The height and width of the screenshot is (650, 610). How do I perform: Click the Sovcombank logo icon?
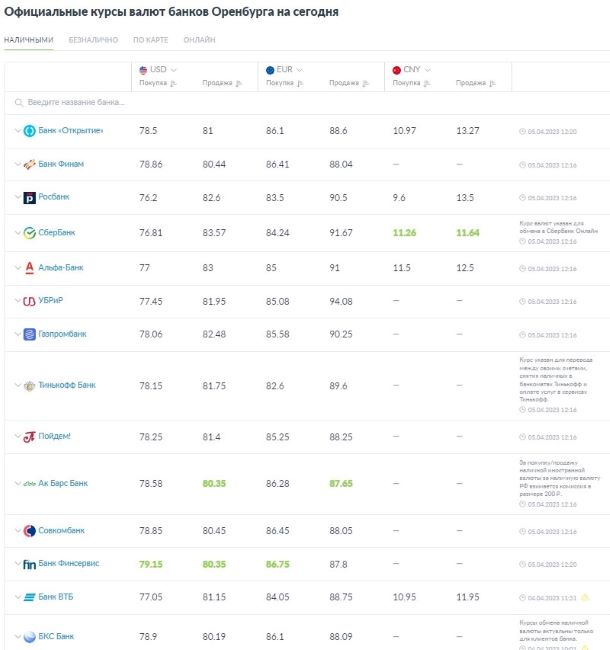coord(30,530)
